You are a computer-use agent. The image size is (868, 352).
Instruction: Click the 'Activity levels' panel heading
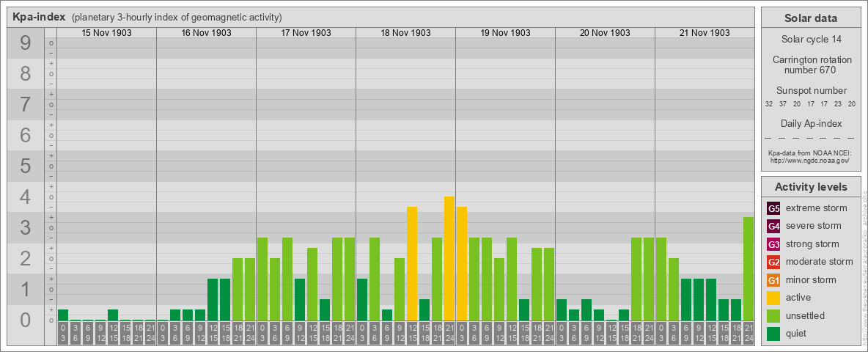[810, 187]
